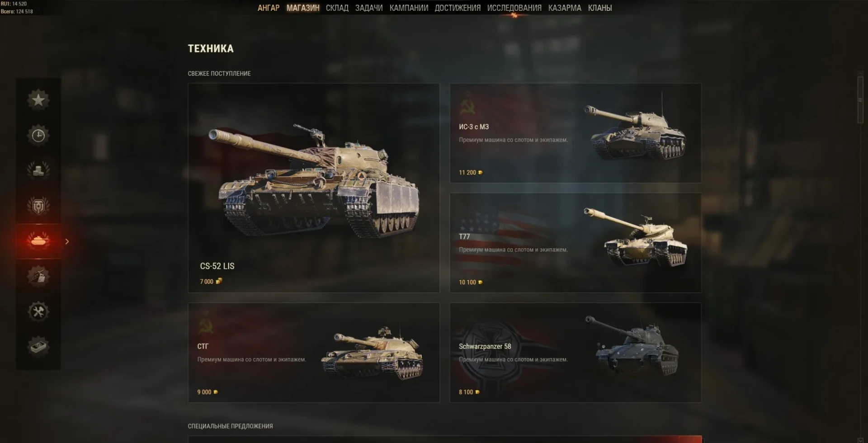Select the КЛАНЫ menu item

coord(600,8)
